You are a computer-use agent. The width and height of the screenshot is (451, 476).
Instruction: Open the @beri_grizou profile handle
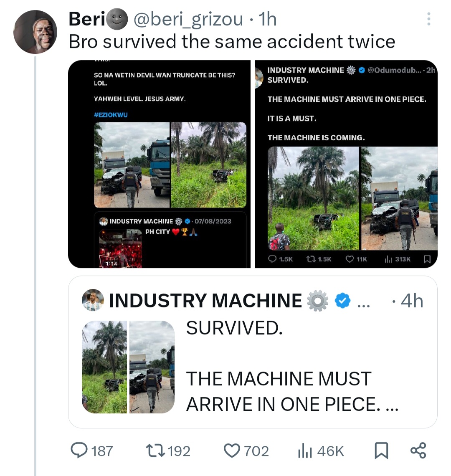click(187, 19)
